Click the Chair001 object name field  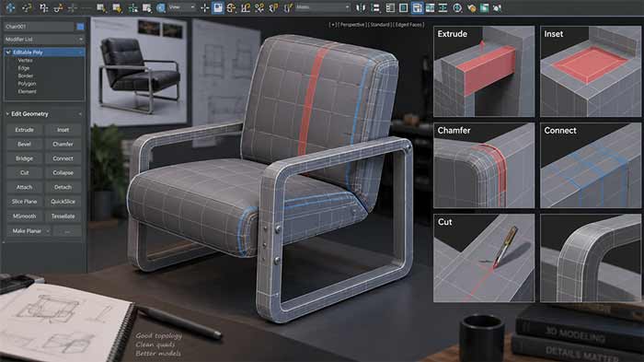coord(39,27)
